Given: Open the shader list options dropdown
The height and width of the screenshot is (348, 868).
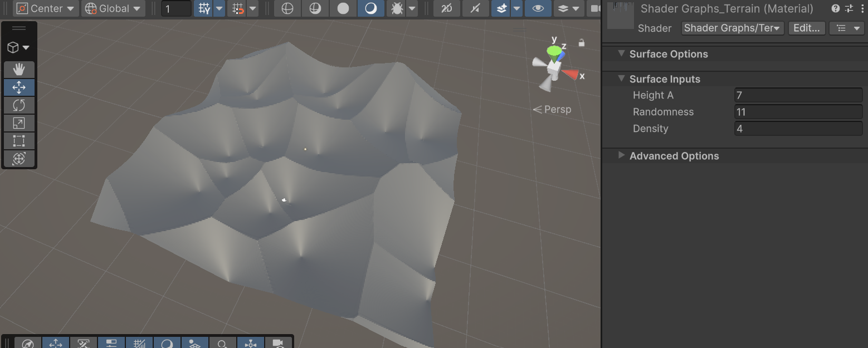Looking at the screenshot, I should click(846, 28).
